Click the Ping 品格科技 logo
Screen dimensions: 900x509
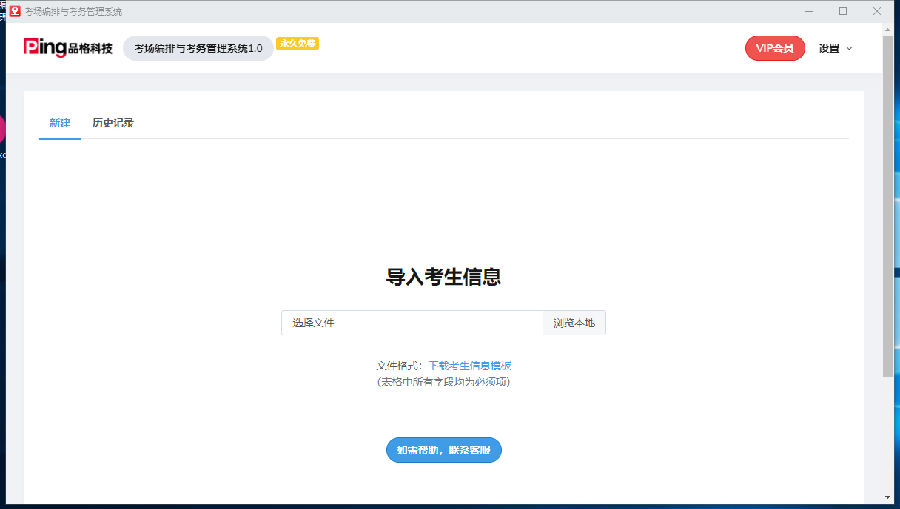68,48
